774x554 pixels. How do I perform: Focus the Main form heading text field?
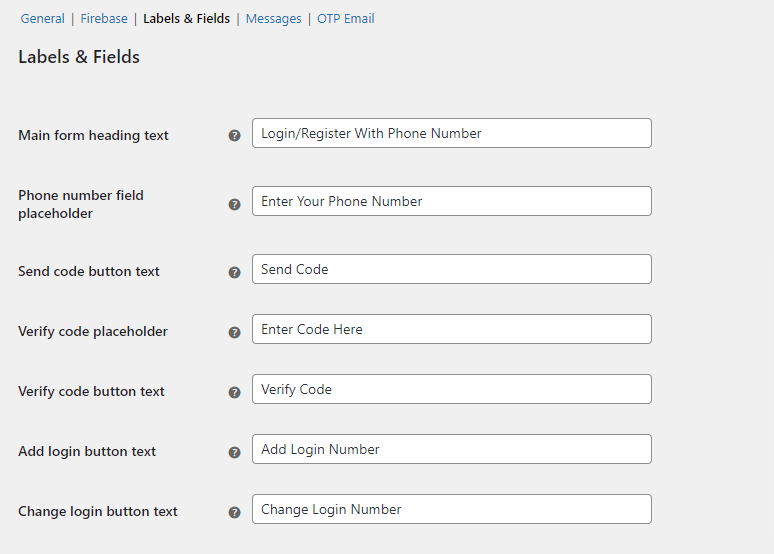tap(451, 133)
